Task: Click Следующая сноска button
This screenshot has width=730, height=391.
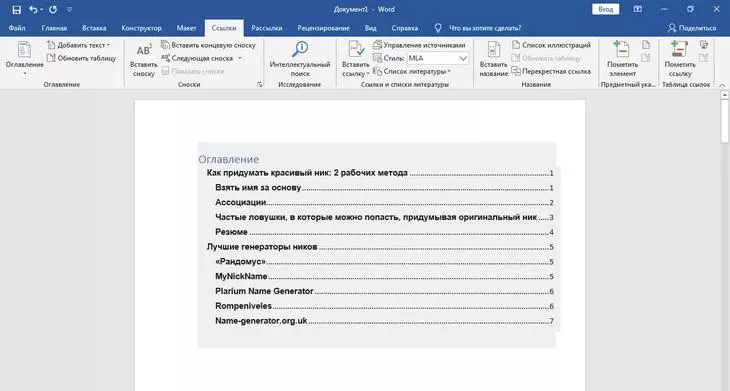Action: pyautogui.click(x=198, y=58)
